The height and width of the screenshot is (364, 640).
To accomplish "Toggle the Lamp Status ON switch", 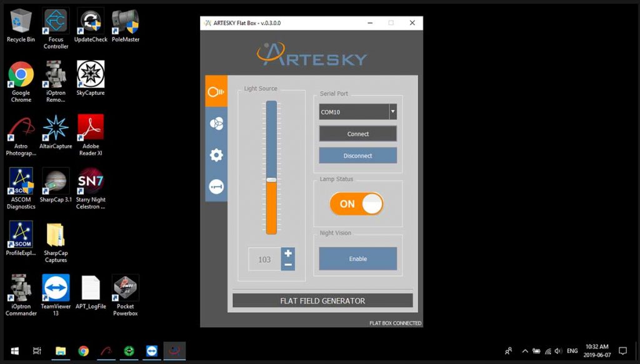I will pyautogui.click(x=357, y=204).
